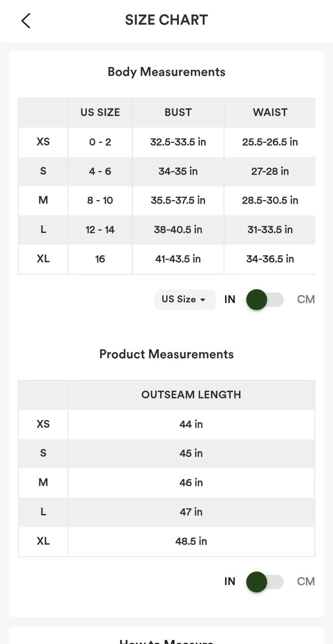
Task: Toggle Product Measurements IN/CM switch
Action: pyautogui.click(x=265, y=582)
